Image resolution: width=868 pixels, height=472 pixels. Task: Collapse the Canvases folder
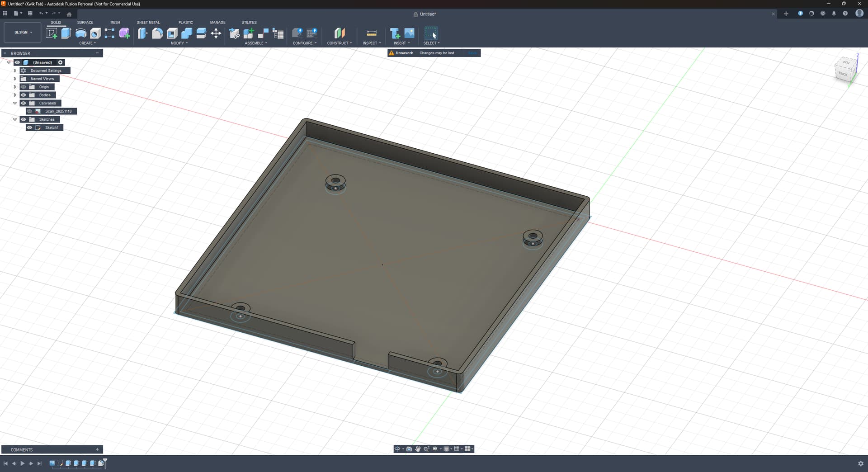[15, 103]
